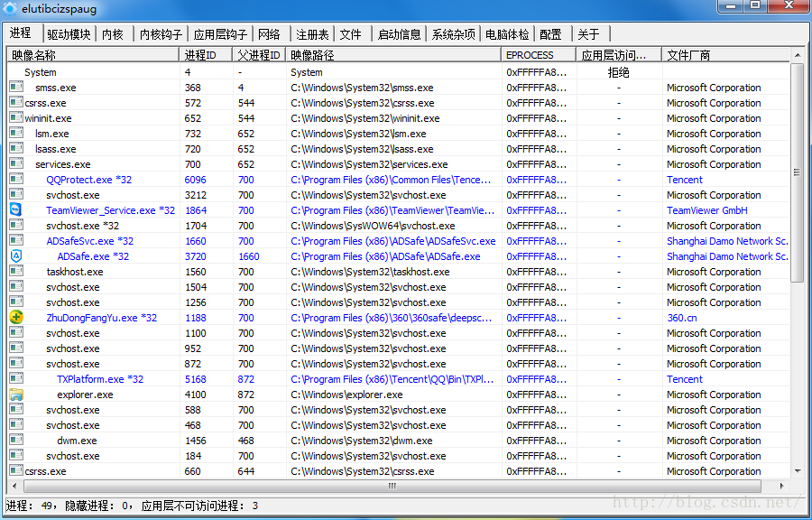Click the QQProtect.exe process icon
Image resolution: width=812 pixels, height=520 pixels.
coord(16,180)
